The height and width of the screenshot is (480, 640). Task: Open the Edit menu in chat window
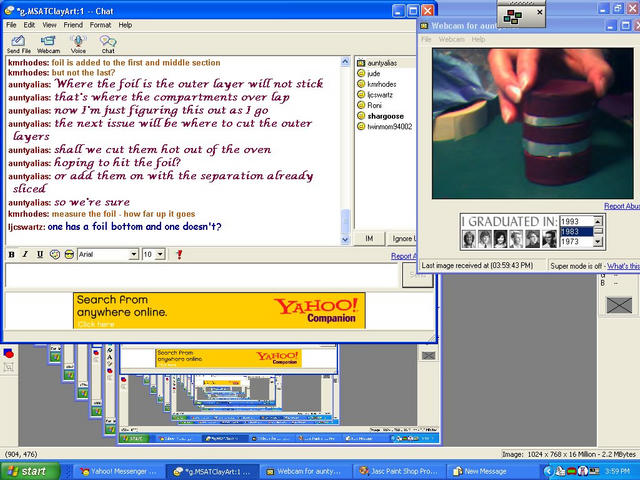(29, 25)
